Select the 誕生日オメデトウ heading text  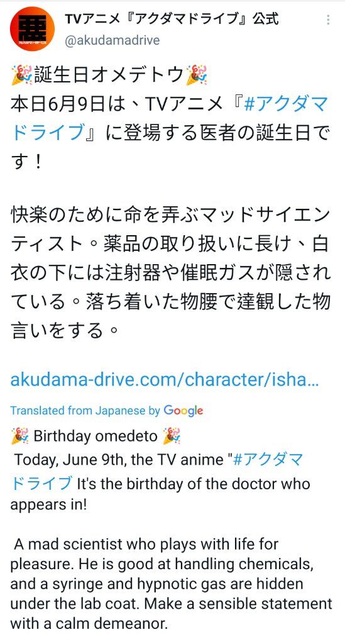coord(109,75)
